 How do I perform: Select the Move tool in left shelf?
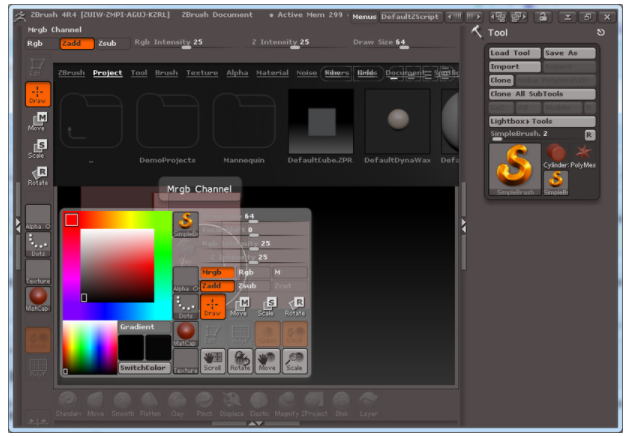pos(38,124)
